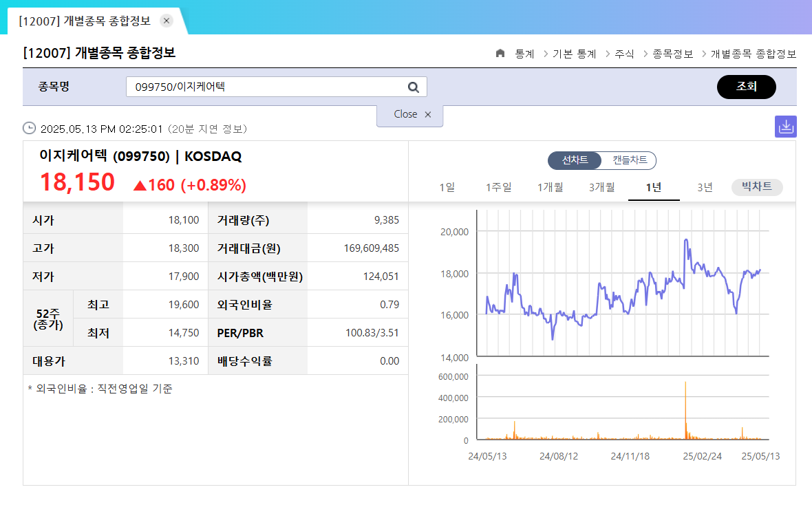Click the home icon in the breadcrumb
The image size is (812, 507).
point(500,54)
